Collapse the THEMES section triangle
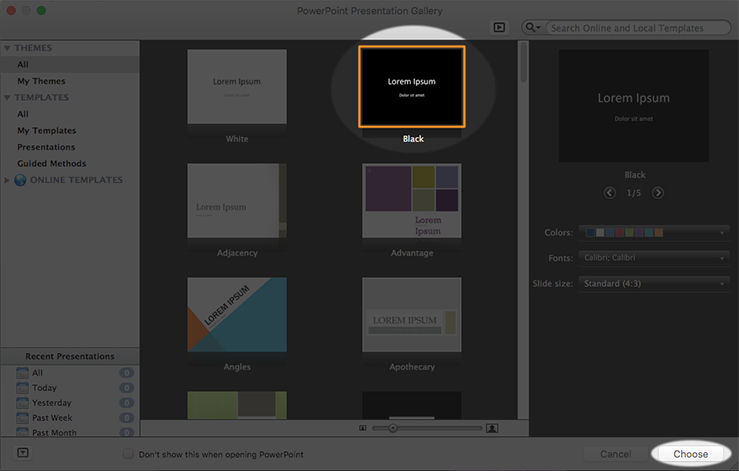Screen dimensions: 739x471 point(7,48)
